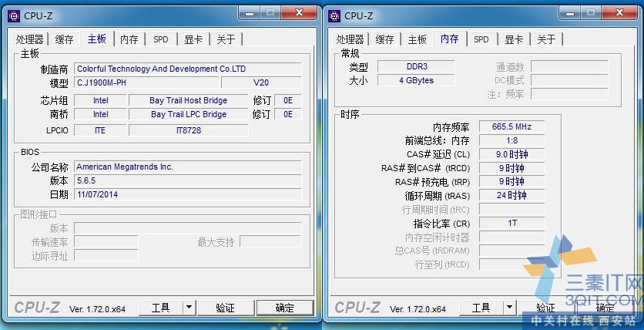Minimize the right CPU-Z window

[569, 13]
